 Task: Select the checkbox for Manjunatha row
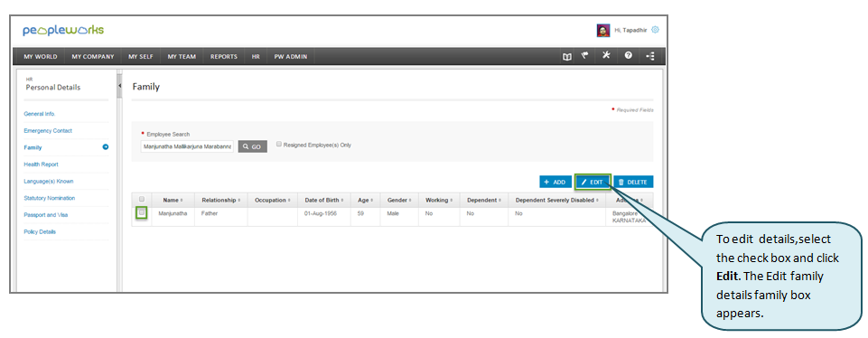pos(142,212)
